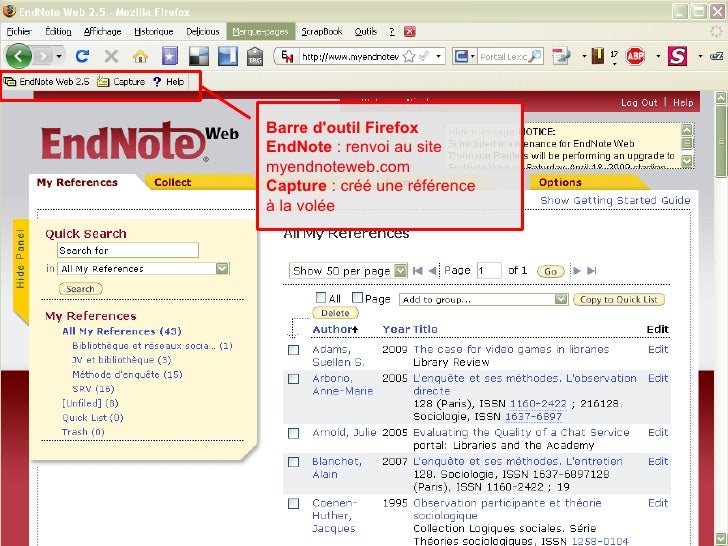Click the red ABP Adblock Plus icon

point(635,56)
